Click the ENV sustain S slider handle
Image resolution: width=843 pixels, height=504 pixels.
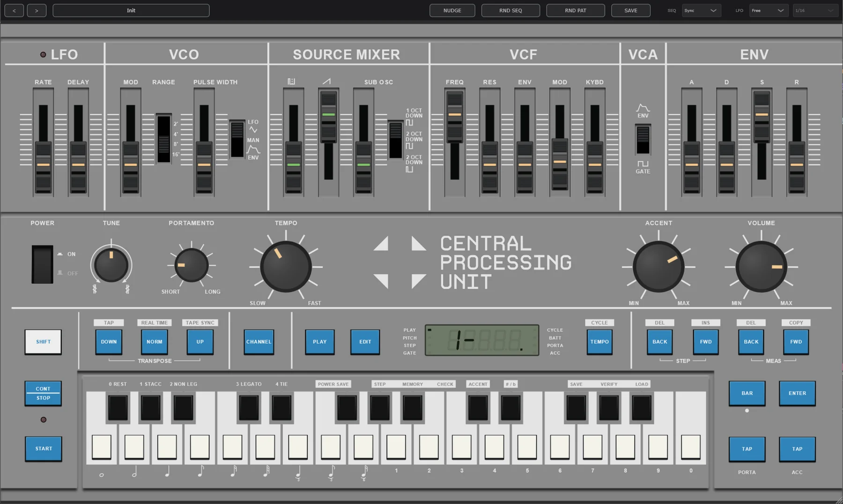(x=762, y=117)
